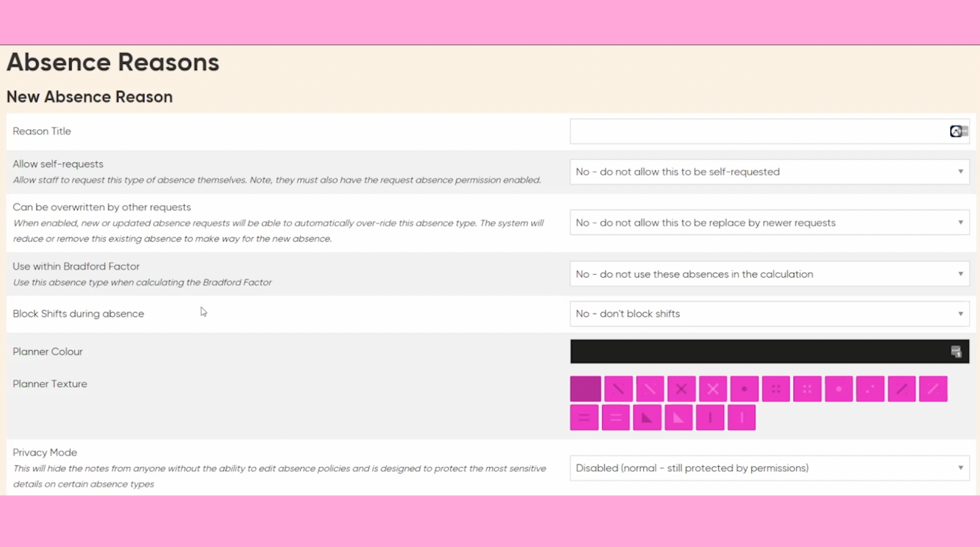Pick the light vertical line texture
The height and width of the screenshot is (547, 980).
(742, 418)
